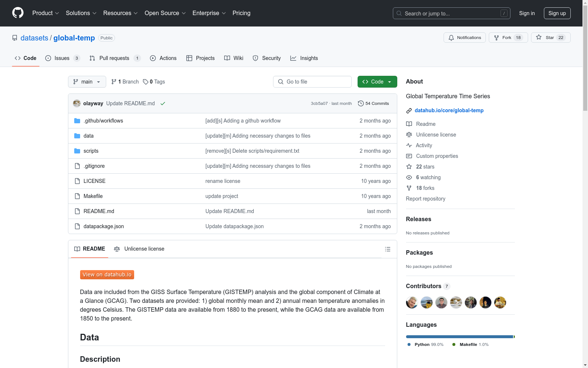Open the README.md file

[x=99, y=211]
